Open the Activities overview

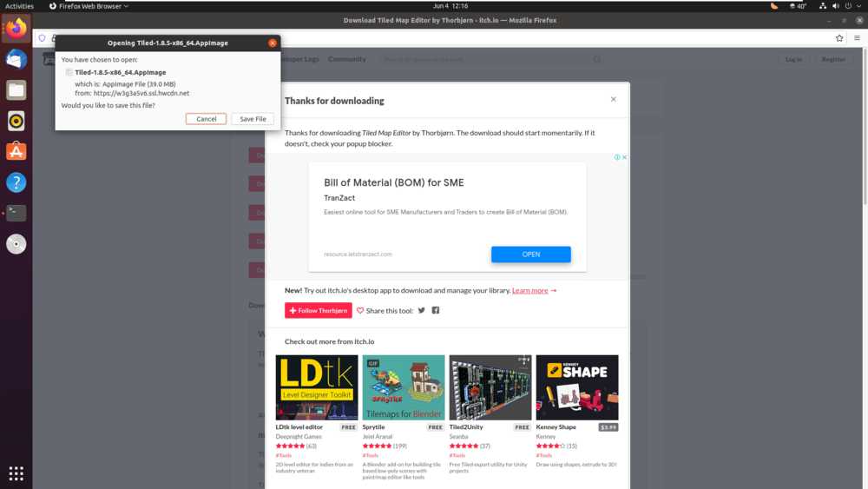coord(19,6)
